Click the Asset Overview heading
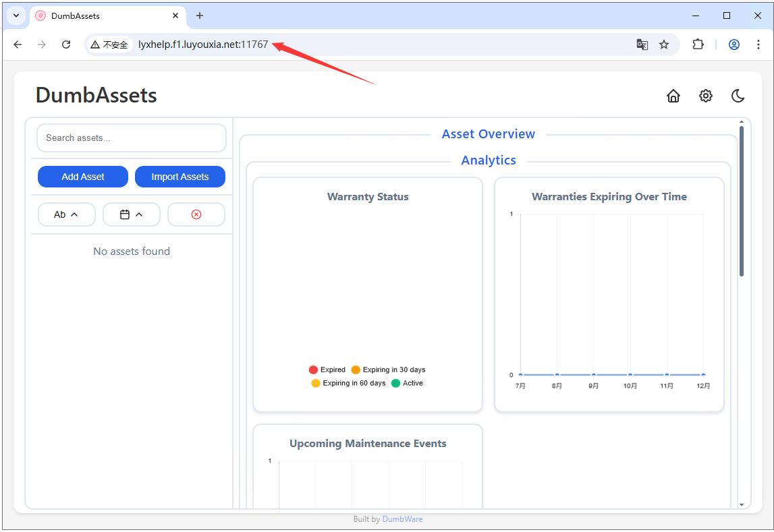The width and height of the screenshot is (774, 532). [488, 134]
